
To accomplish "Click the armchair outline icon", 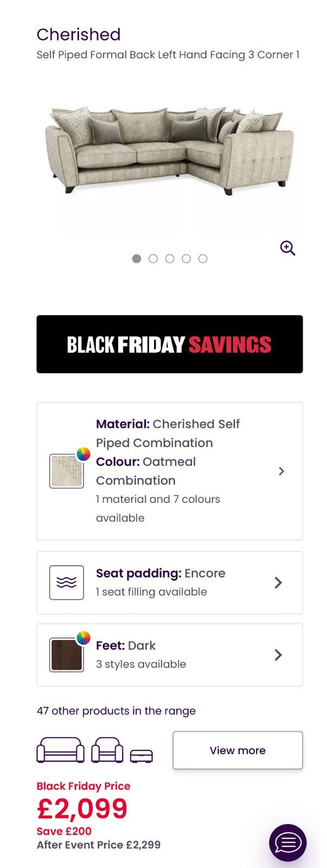I will click(x=107, y=750).
